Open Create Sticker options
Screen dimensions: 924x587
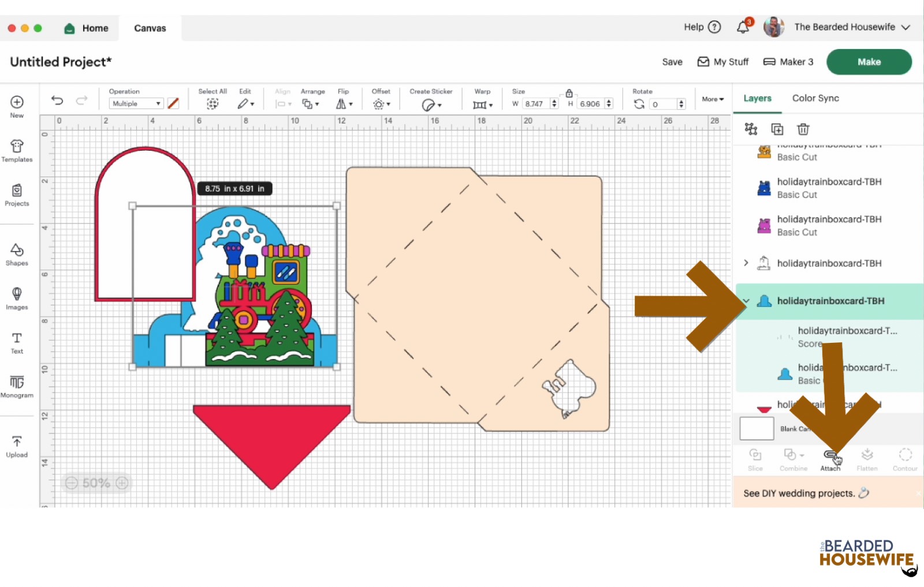click(431, 104)
